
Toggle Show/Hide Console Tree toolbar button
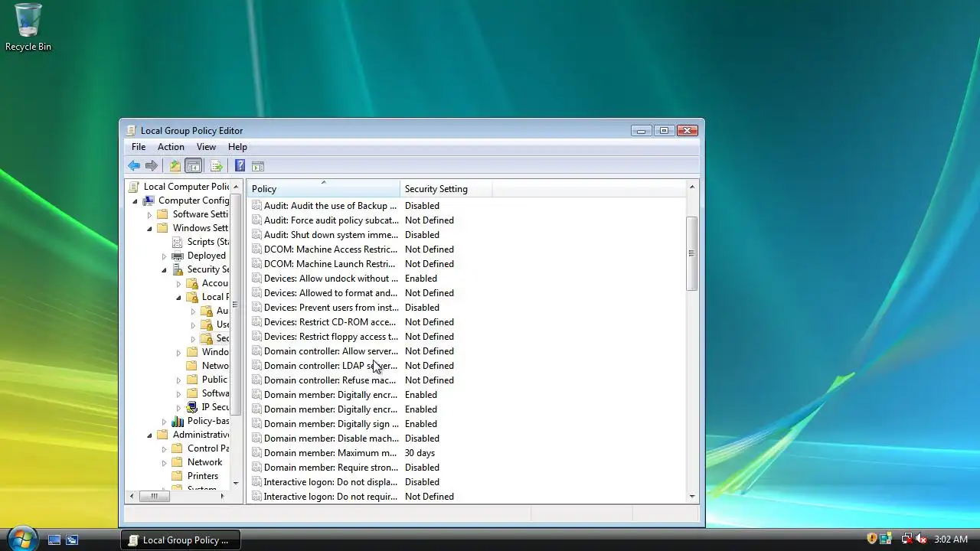pos(194,166)
